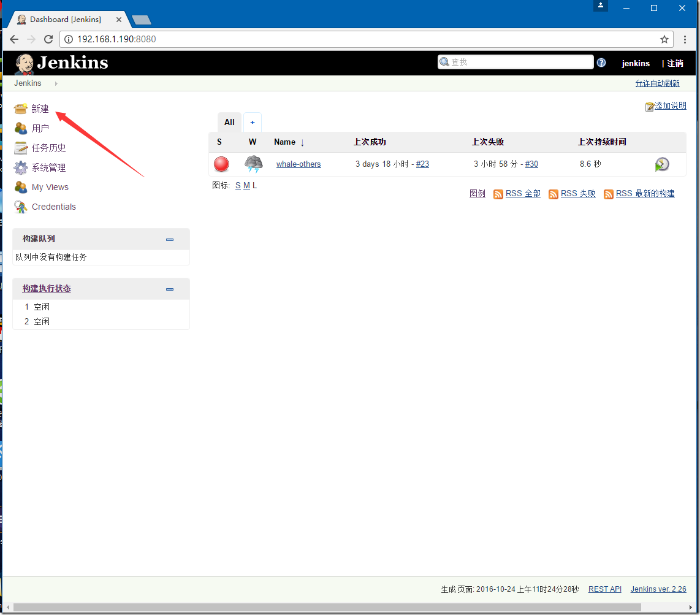Click the Credentials keys icon
This screenshot has height=615, width=700.
tap(21, 207)
